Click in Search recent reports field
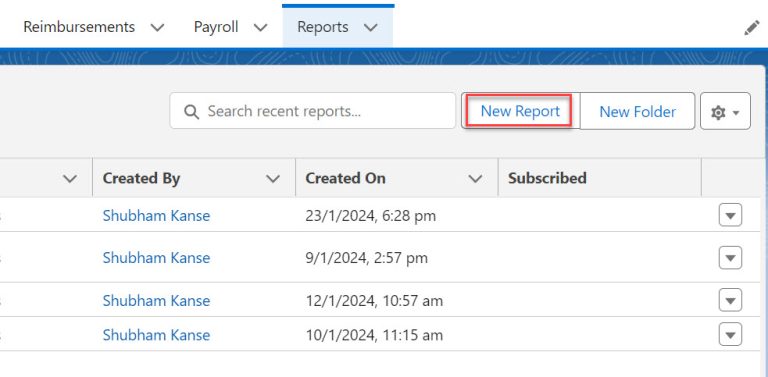Image resolution: width=768 pixels, height=377 pixels. click(312, 111)
